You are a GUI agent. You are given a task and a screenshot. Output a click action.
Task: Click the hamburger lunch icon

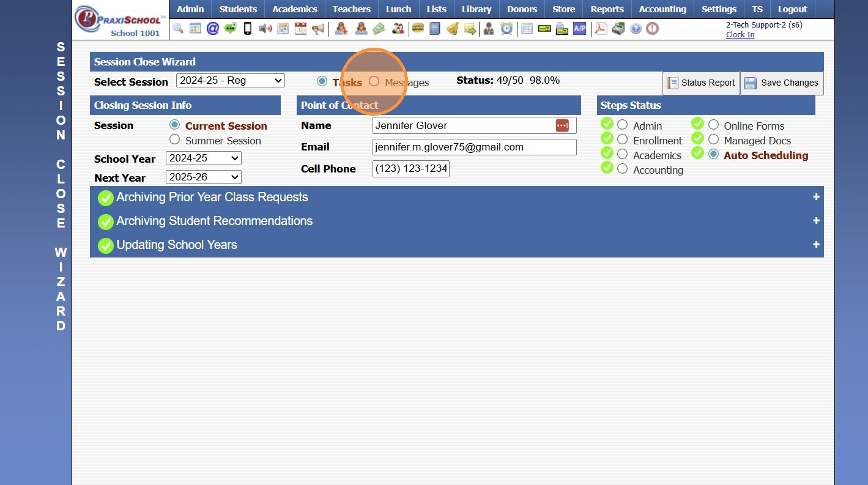pyautogui.click(x=418, y=29)
